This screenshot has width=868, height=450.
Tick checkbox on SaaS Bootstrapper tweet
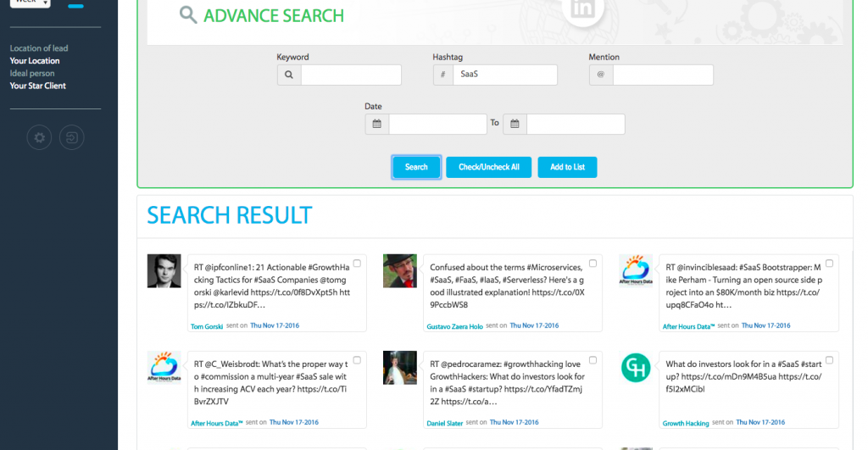tap(829, 264)
